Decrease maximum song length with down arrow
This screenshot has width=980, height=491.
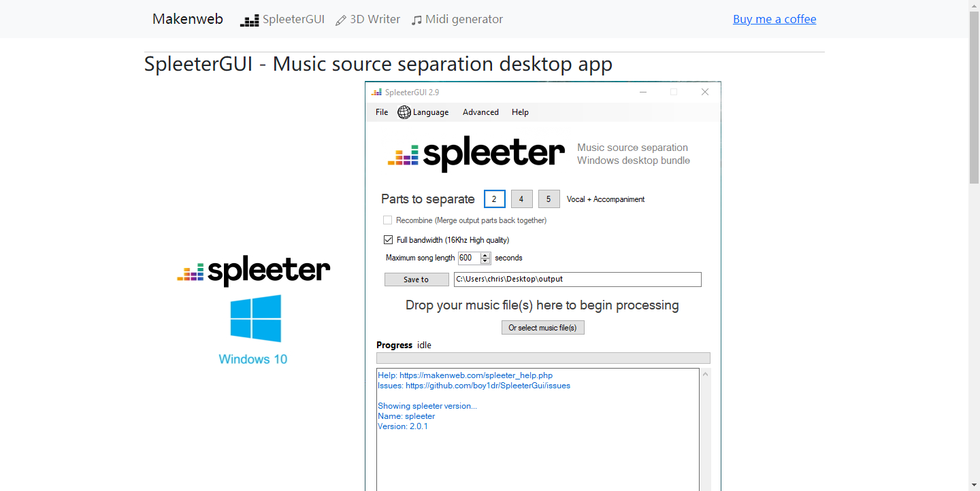click(485, 261)
